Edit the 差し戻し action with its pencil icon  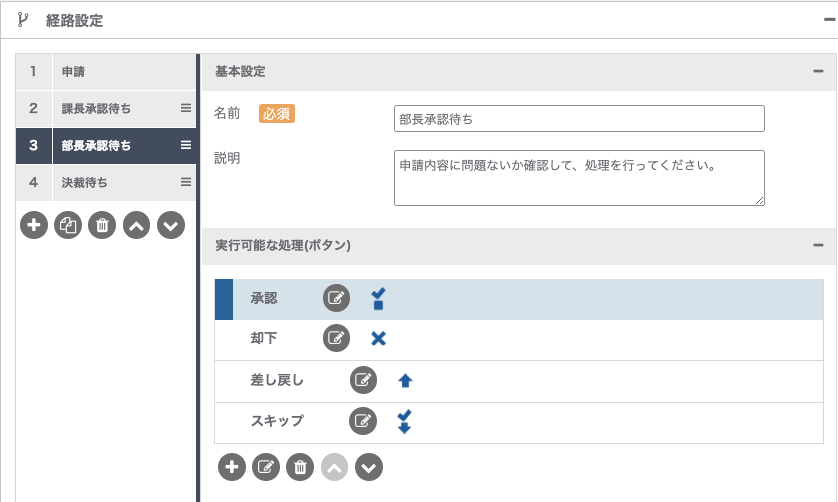363,380
